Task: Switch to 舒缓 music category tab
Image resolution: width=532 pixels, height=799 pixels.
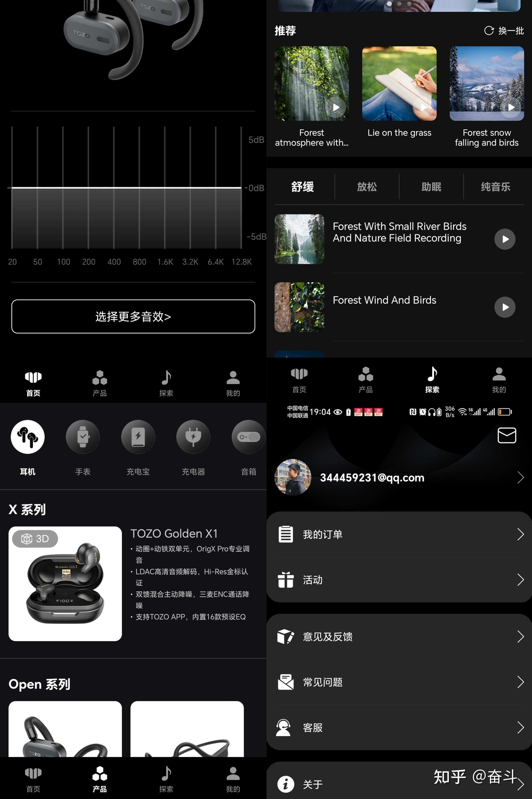Action: [303, 186]
